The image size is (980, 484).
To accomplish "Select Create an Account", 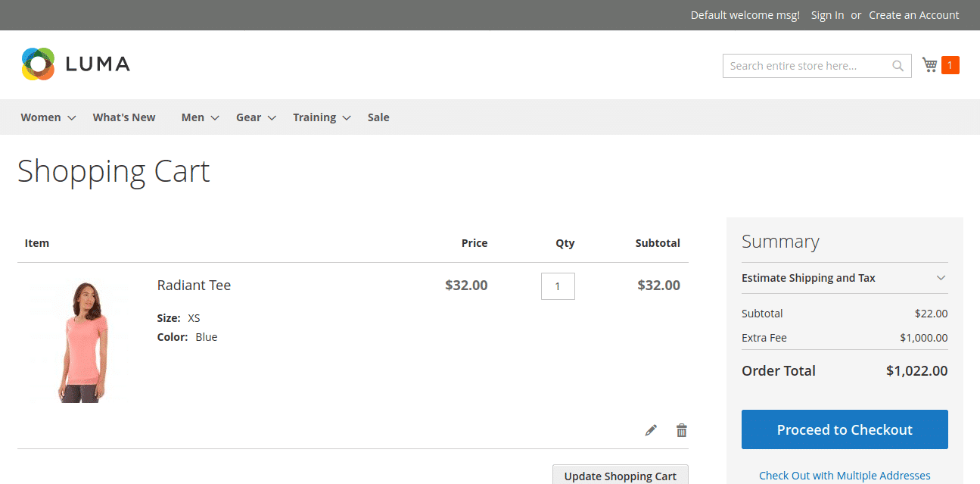I will [913, 14].
